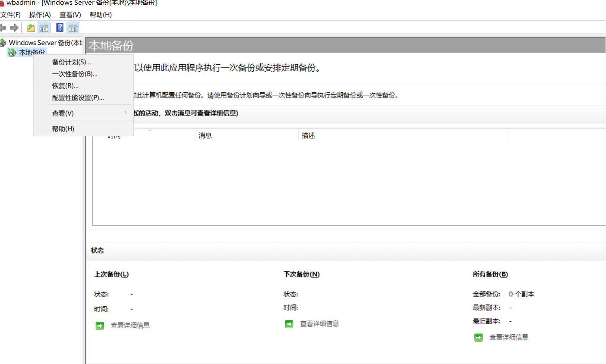Image resolution: width=606 pixels, height=364 pixels.
Task: Open the 文件(F) menu
Action: click(x=10, y=15)
